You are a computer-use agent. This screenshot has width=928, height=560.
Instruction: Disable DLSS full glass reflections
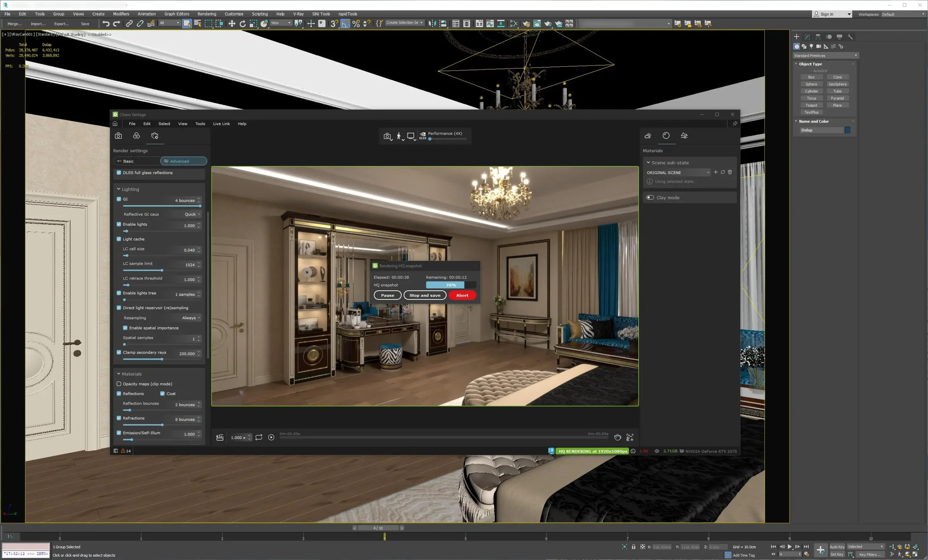pyautogui.click(x=119, y=173)
